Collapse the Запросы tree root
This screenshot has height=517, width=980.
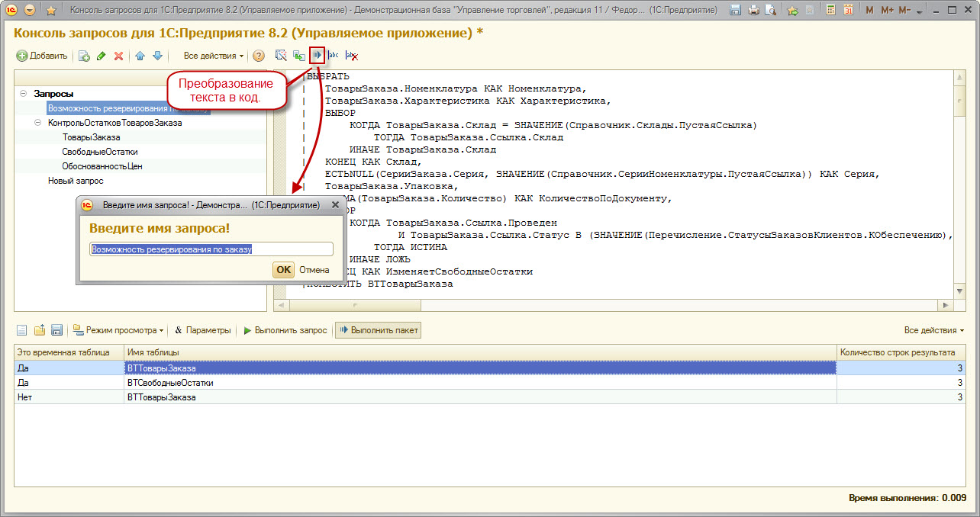pyautogui.click(x=24, y=94)
